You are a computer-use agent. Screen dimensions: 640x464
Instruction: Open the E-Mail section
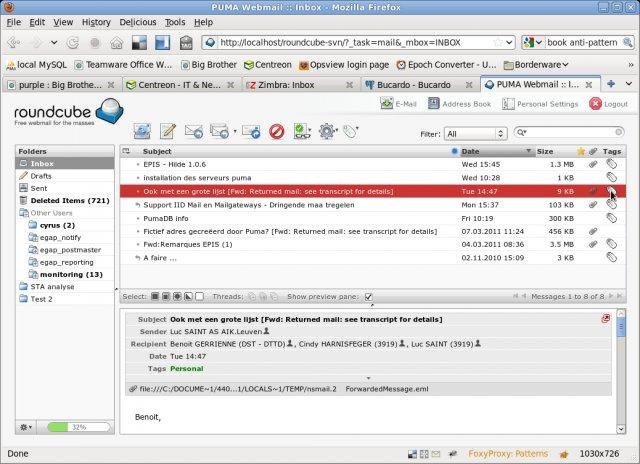[398, 104]
